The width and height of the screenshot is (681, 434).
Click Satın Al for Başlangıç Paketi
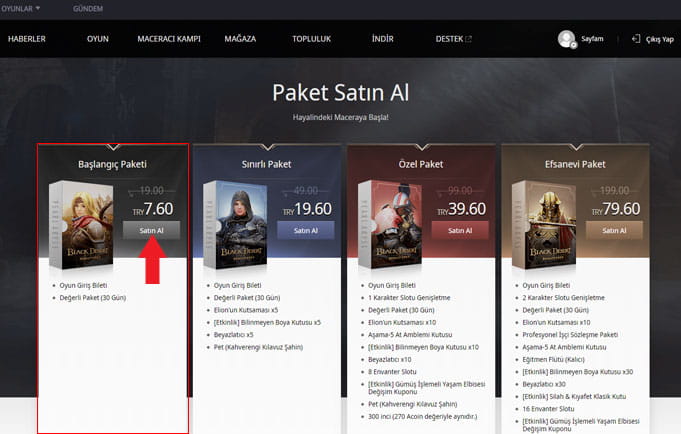[152, 230]
